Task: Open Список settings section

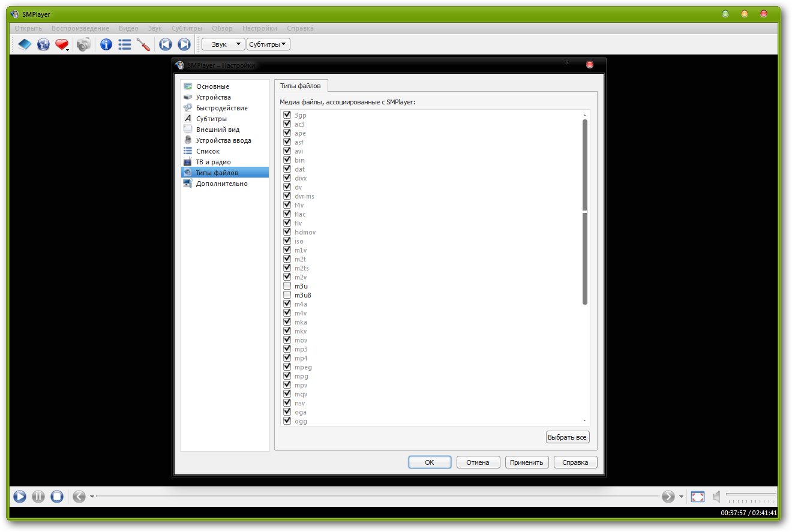Action: (x=225, y=151)
